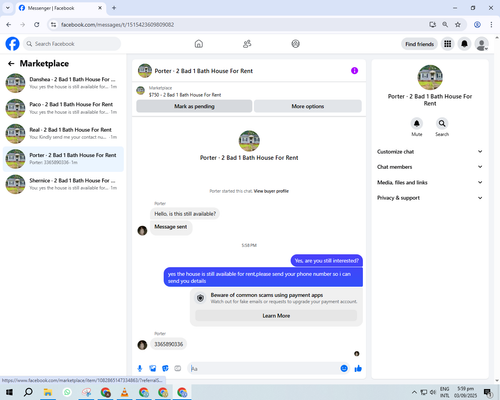Show hidden system tray icons

[414, 392]
